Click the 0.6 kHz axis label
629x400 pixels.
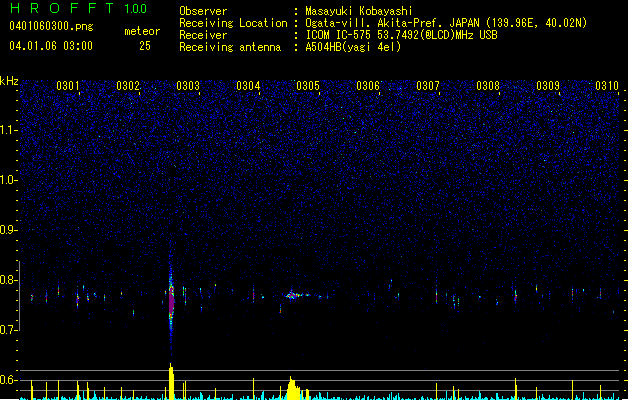pos(8,380)
